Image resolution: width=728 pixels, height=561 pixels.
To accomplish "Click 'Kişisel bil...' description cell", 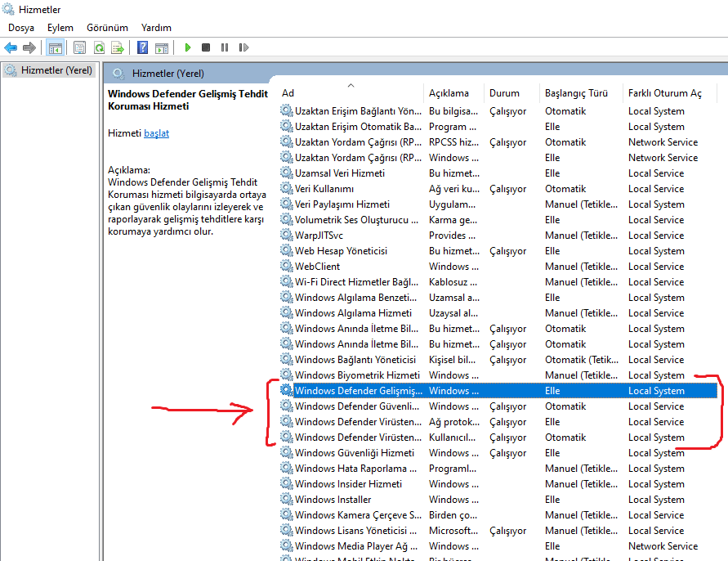I will [452, 360].
